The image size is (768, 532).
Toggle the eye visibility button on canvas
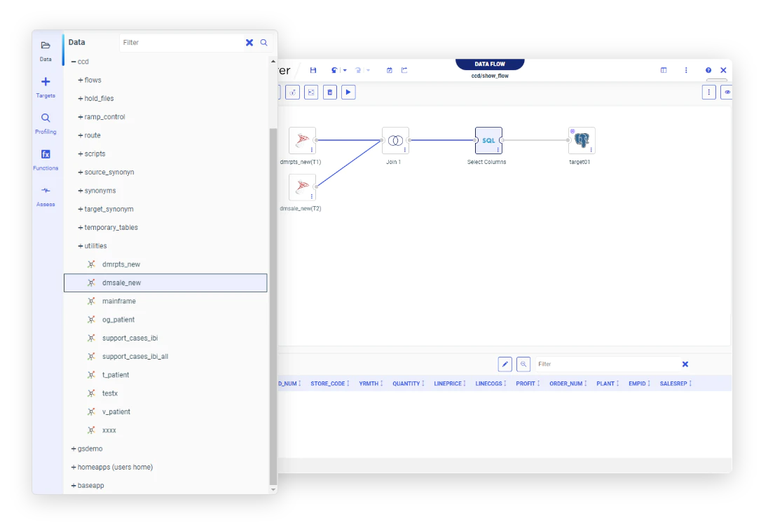(x=727, y=92)
